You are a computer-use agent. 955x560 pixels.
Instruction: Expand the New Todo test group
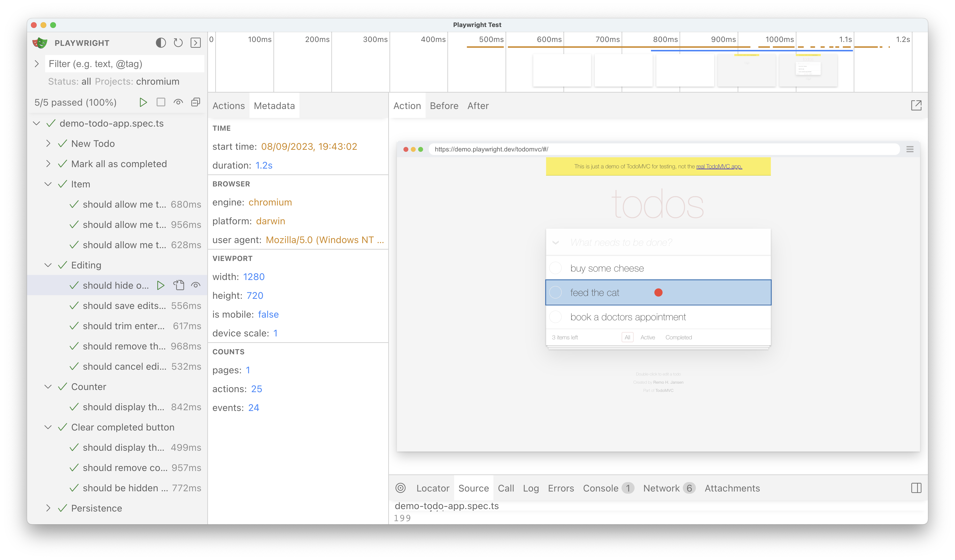pos(48,143)
